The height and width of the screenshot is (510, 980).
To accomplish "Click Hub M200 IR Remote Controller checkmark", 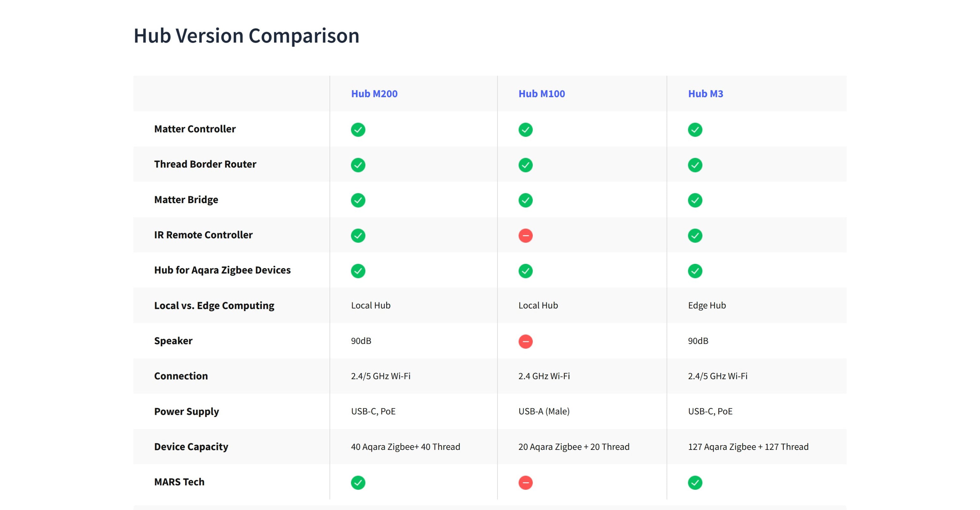I will (x=358, y=236).
